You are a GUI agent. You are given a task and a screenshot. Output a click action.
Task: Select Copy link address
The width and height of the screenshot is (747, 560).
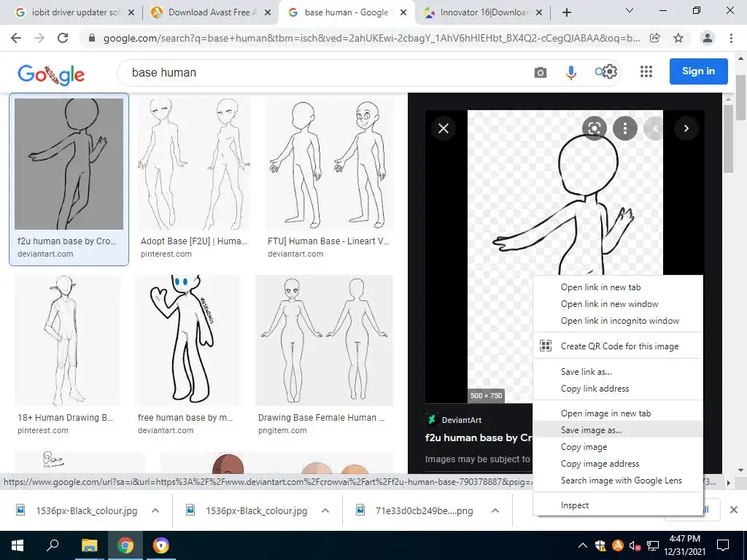(618, 388)
